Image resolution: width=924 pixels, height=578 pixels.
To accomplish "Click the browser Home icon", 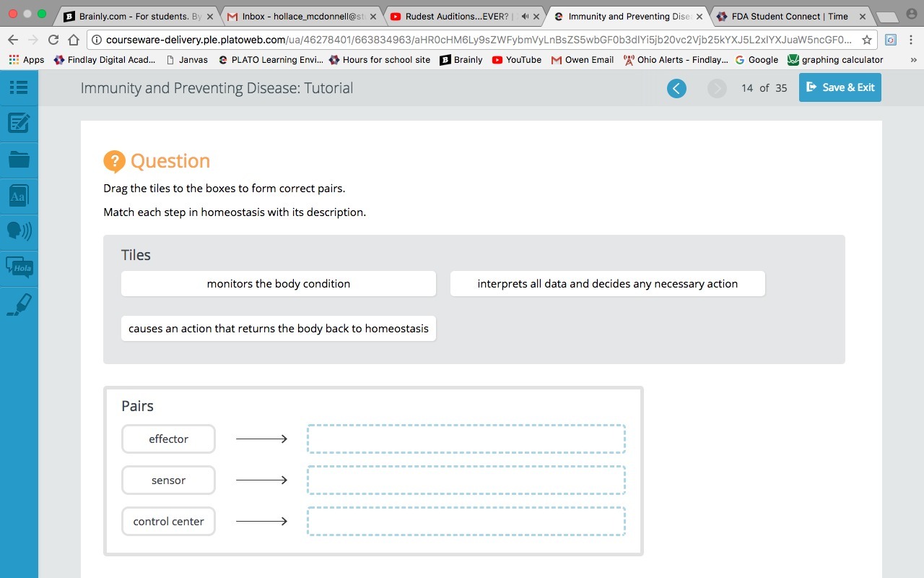I will click(x=74, y=40).
